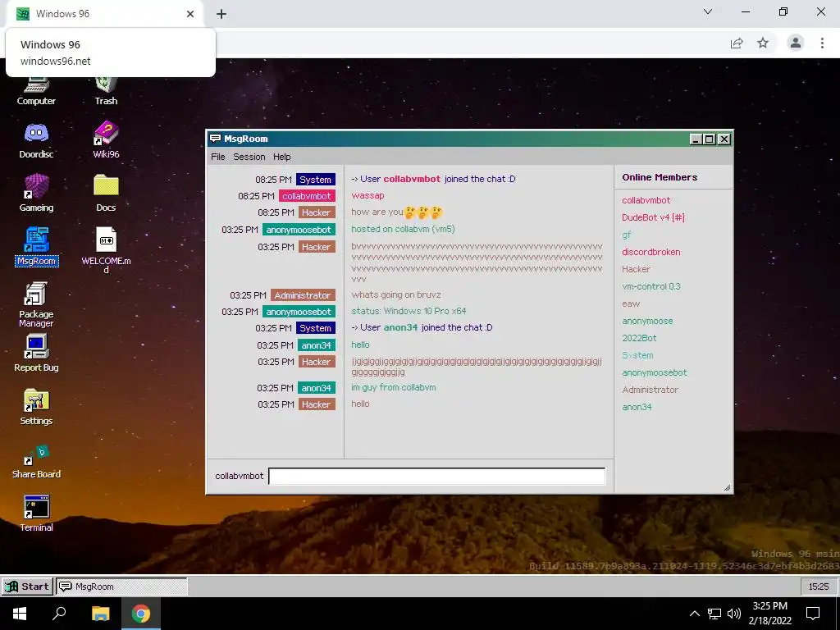840x630 pixels.
Task: Open the Gameing folder shortcut
Action: [x=36, y=194]
